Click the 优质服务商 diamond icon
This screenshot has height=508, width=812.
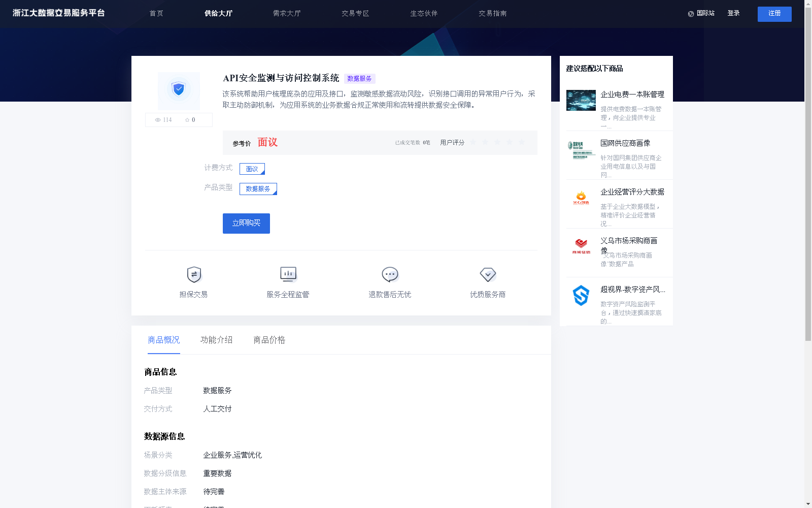pyautogui.click(x=488, y=274)
